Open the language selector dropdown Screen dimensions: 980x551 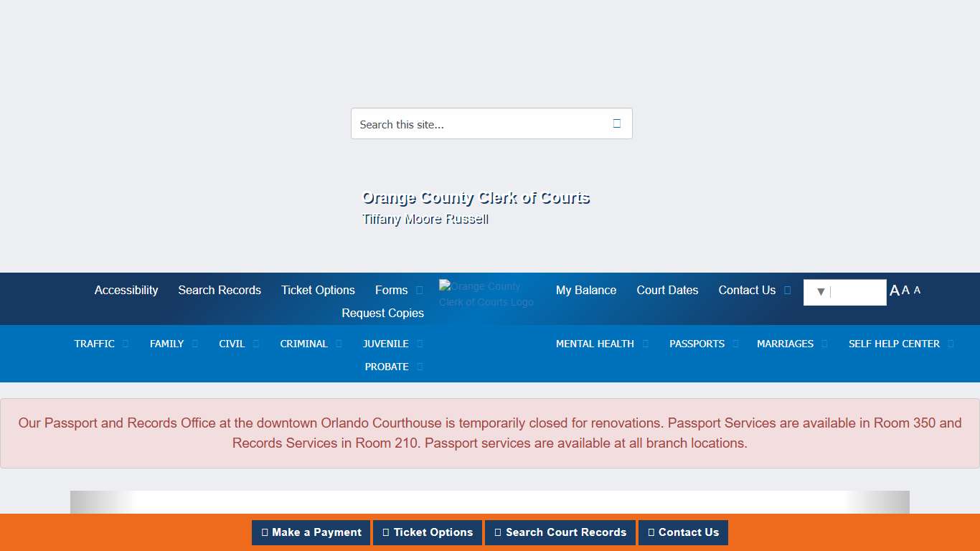pyautogui.click(x=844, y=292)
